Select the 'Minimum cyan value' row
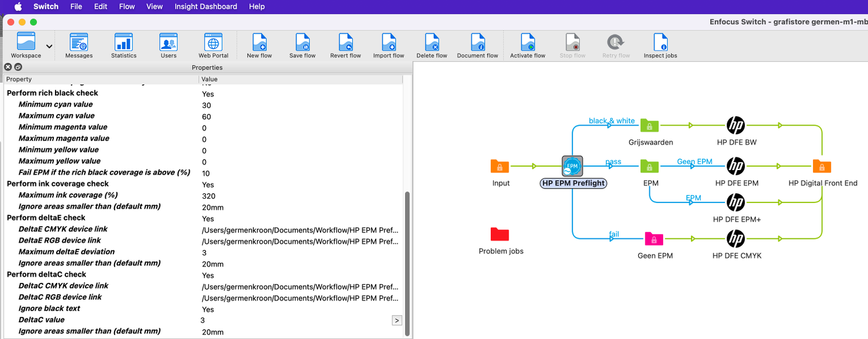The height and width of the screenshot is (339, 868). (x=203, y=105)
